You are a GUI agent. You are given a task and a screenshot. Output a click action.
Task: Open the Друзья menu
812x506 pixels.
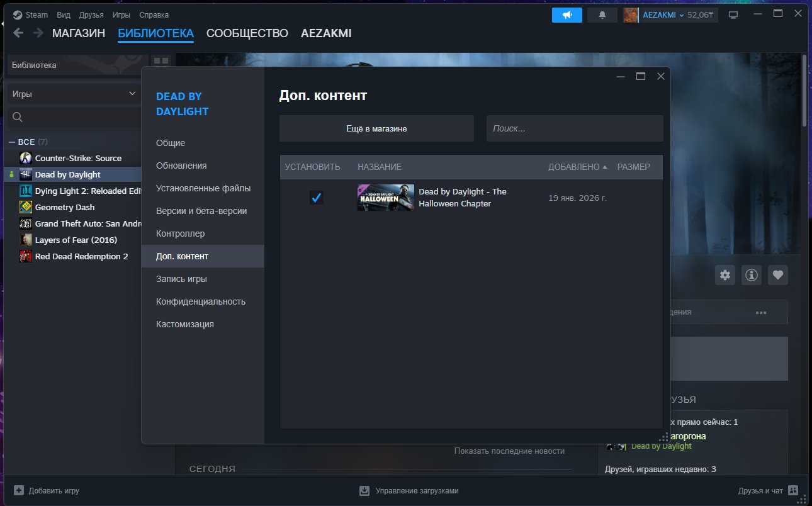tap(91, 14)
